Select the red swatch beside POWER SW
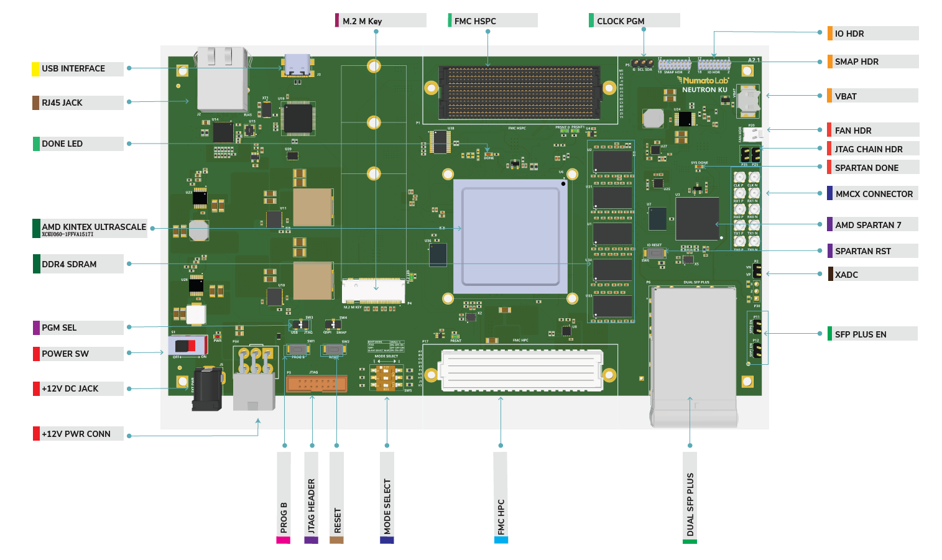Screen dimensions: 942x560 (36, 354)
